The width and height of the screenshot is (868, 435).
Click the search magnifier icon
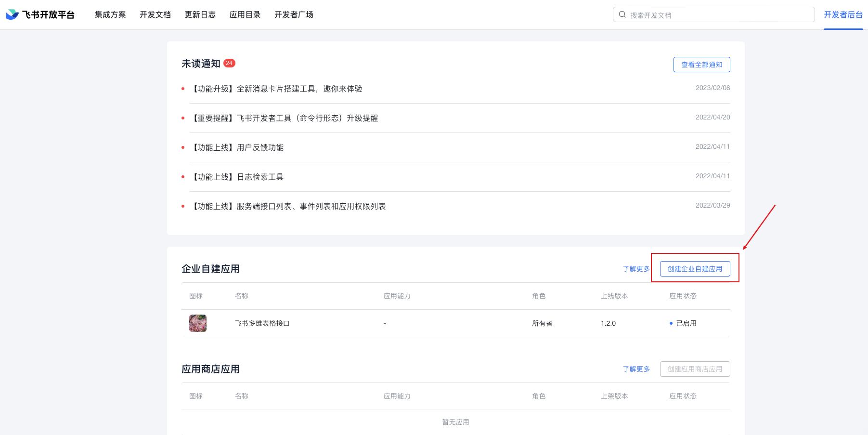(622, 14)
